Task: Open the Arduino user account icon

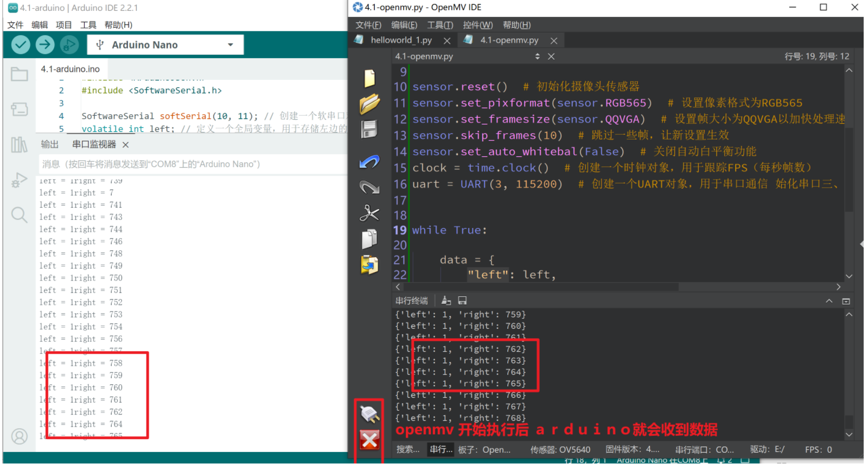Action: tap(20, 436)
